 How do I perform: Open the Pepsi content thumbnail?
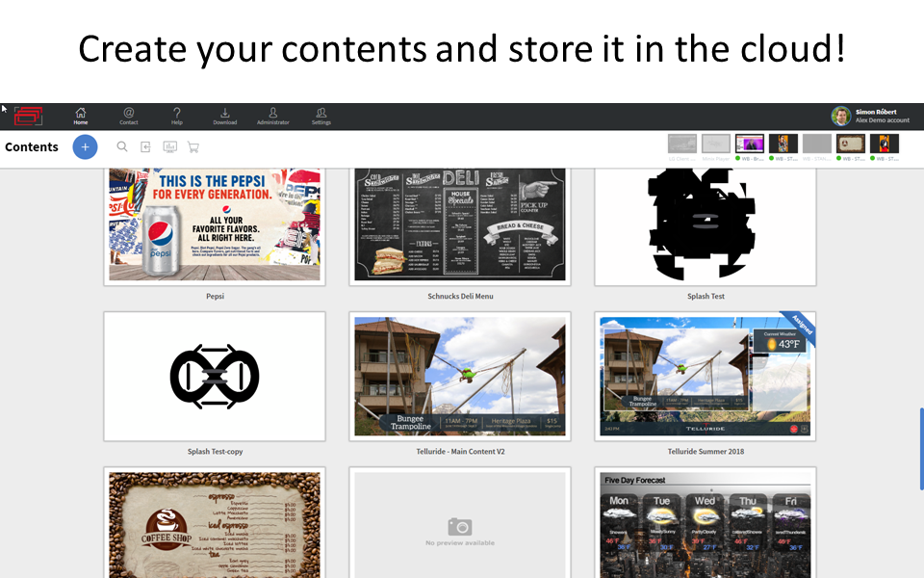[215, 225]
